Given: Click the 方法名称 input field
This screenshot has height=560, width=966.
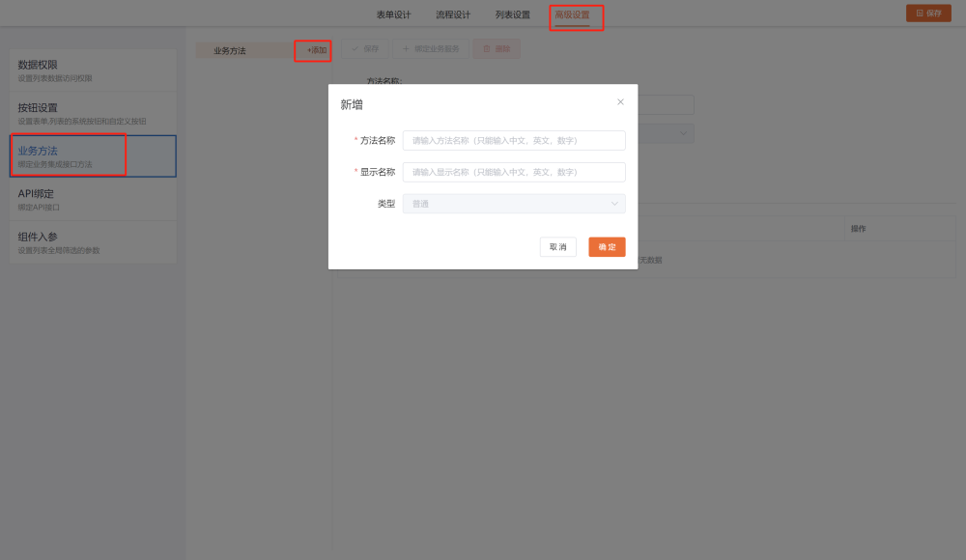Looking at the screenshot, I should [514, 141].
